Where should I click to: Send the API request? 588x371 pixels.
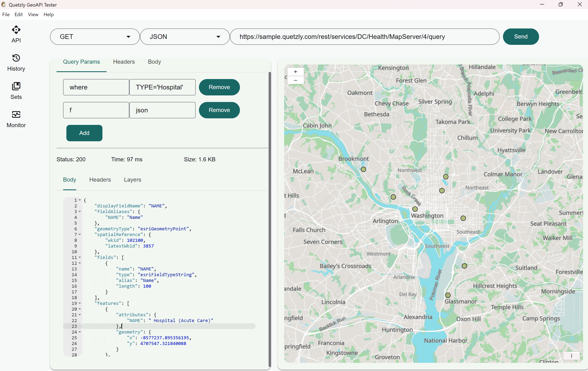(x=521, y=37)
